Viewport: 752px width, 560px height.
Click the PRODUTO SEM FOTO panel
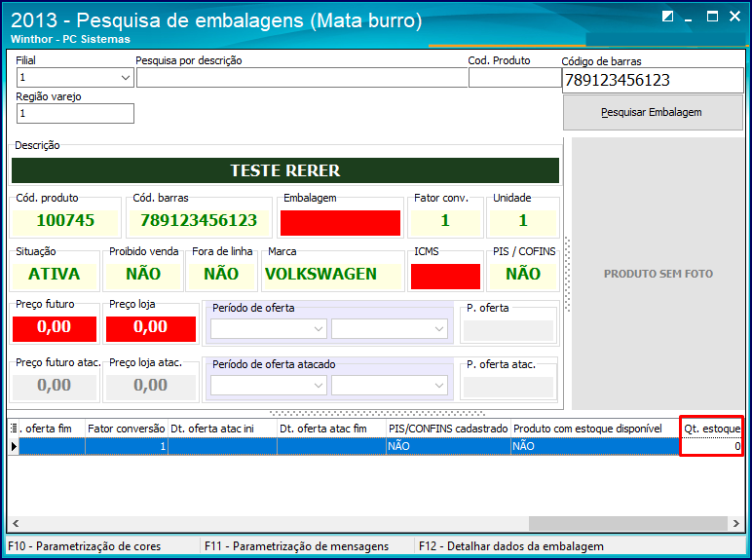[658, 274]
